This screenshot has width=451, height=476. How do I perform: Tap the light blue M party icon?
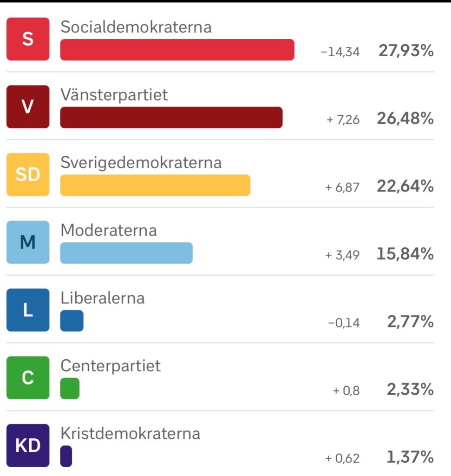tap(28, 242)
